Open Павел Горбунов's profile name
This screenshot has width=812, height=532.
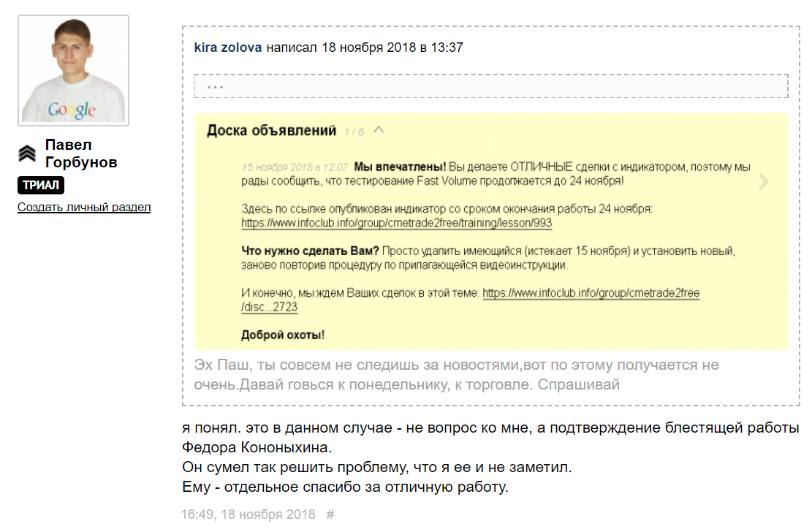(x=80, y=153)
